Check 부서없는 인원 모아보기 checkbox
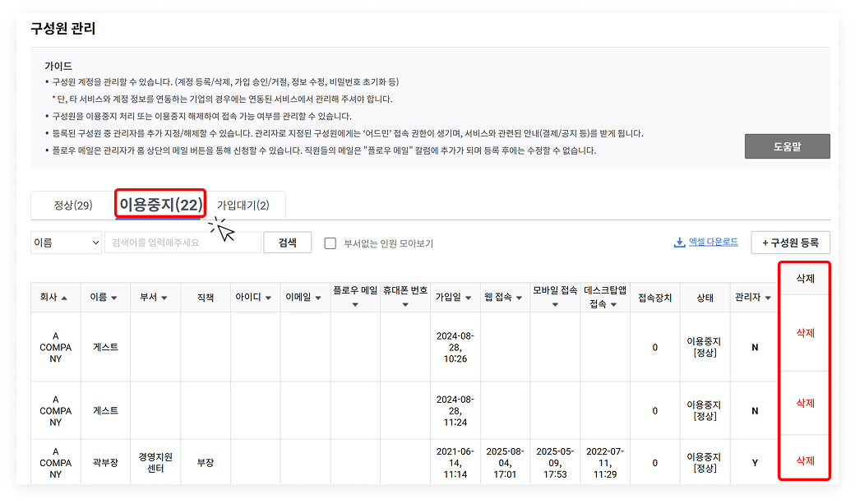The width and height of the screenshot is (855, 504). 330,243
